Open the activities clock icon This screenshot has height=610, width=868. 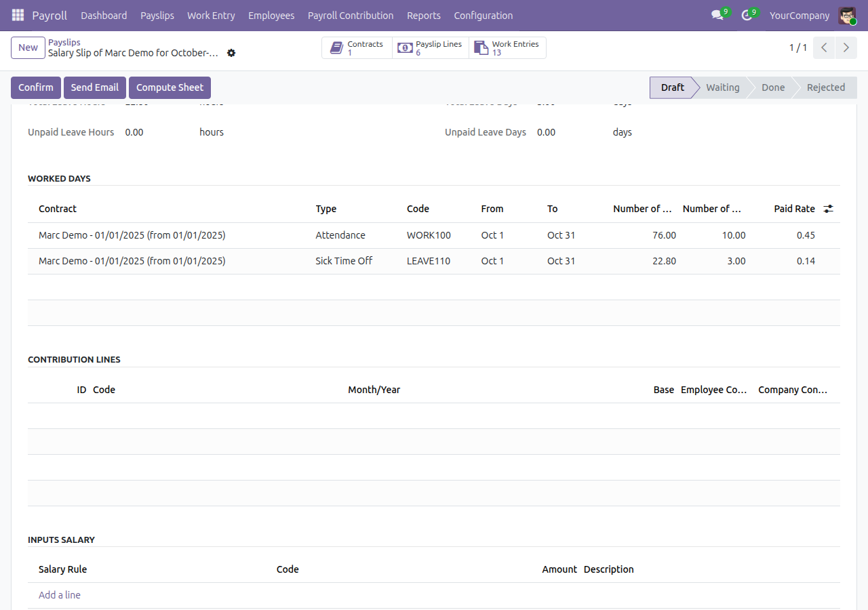click(x=747, y=15)
